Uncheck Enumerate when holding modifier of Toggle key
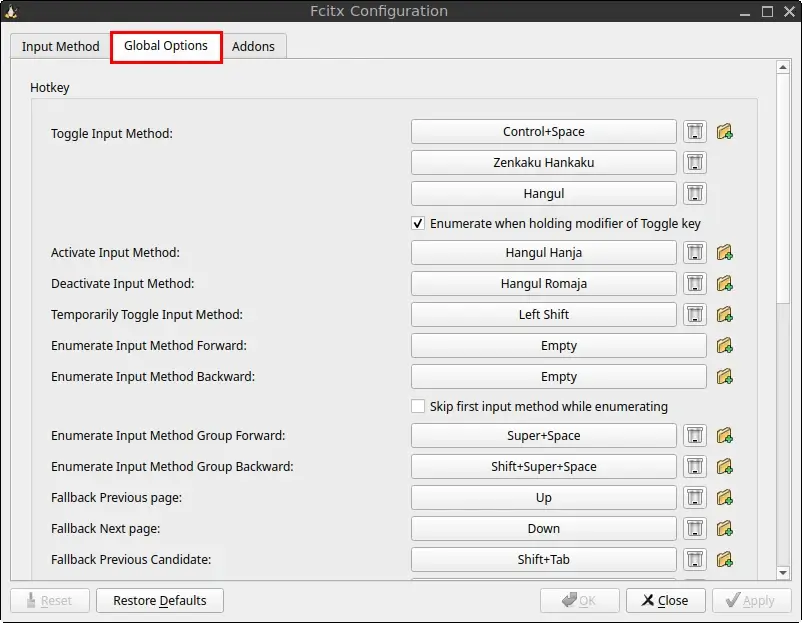 tap(418, 224)
